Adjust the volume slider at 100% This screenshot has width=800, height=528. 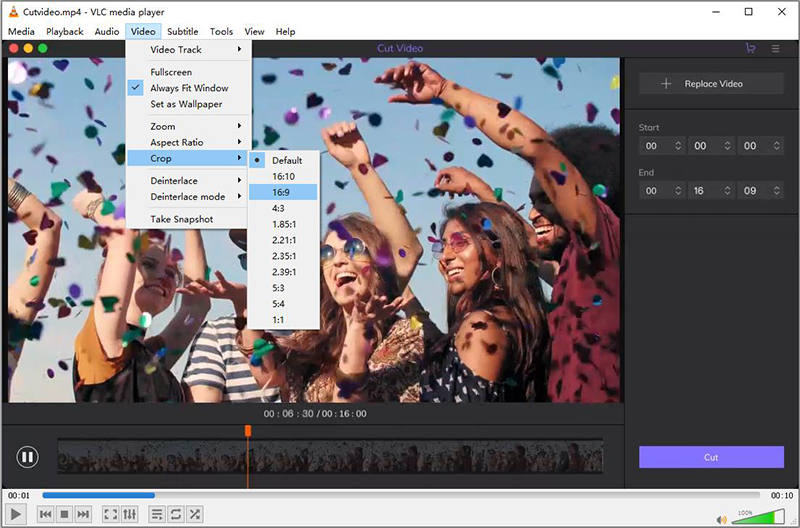(759, 516)
